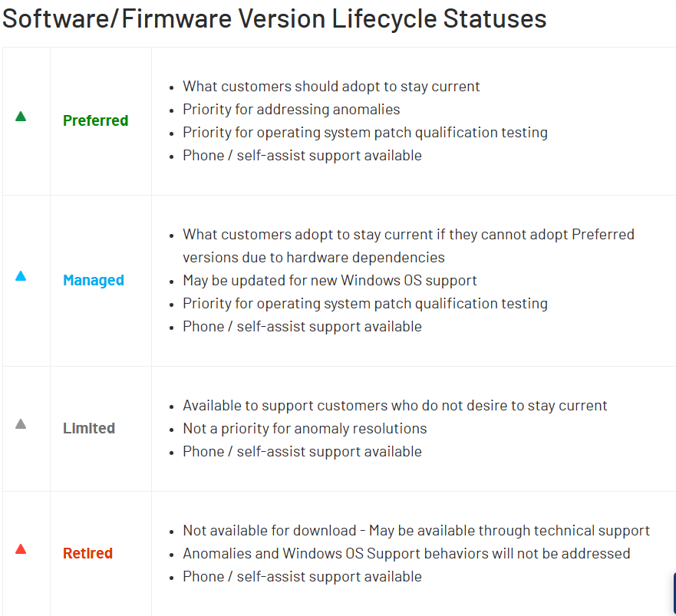Select the red Retired status label
The image size is (676, 616).
coord(87,553)
